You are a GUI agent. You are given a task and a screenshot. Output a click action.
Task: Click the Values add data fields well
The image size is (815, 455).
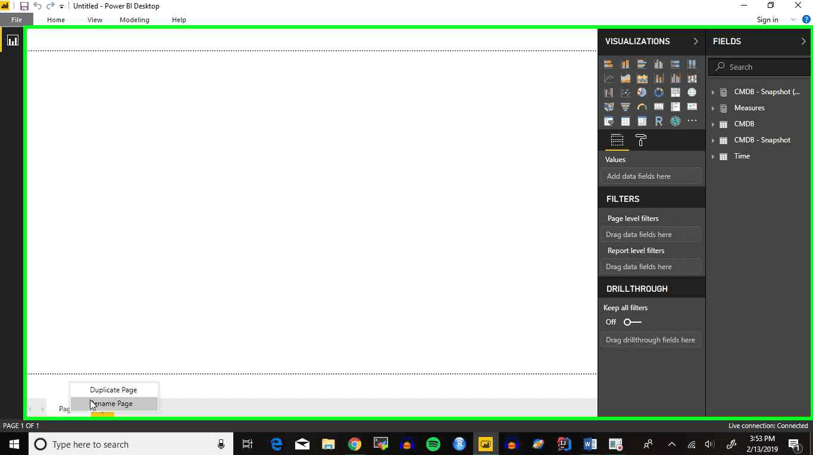click(x=651, y=176)
